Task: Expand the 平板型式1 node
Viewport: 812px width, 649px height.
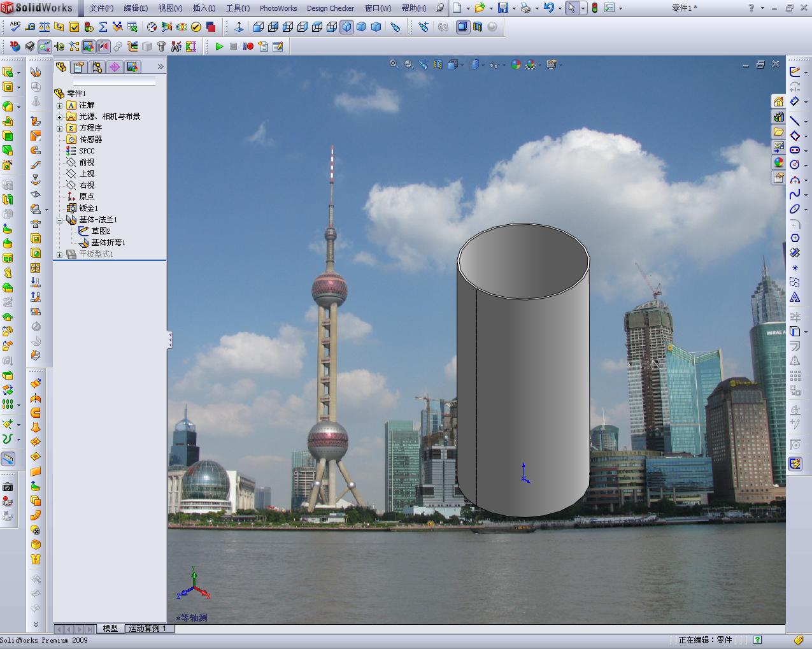Action: pos(60,254)
